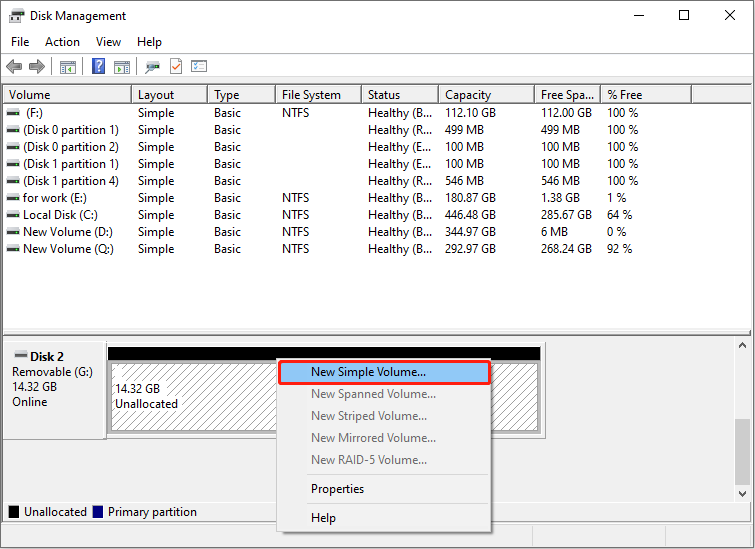755x549 pixels.
Task: Click the disk pane scrollbar up arrow
Action: [x=742, y=345]
